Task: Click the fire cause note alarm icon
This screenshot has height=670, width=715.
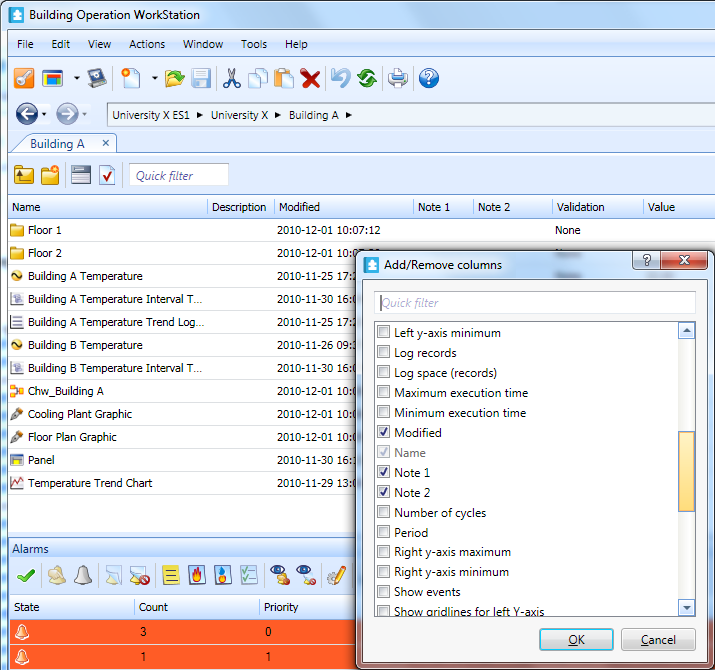Action: 196,575
